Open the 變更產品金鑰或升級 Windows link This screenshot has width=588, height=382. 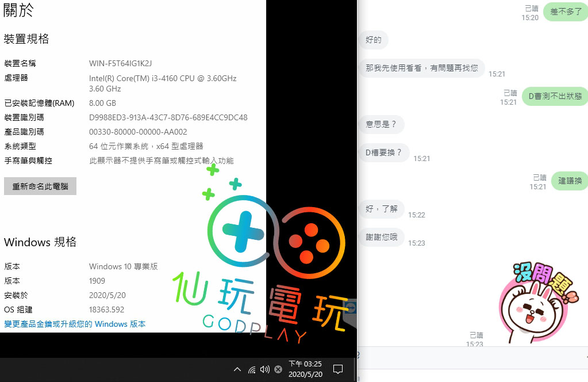75,324
